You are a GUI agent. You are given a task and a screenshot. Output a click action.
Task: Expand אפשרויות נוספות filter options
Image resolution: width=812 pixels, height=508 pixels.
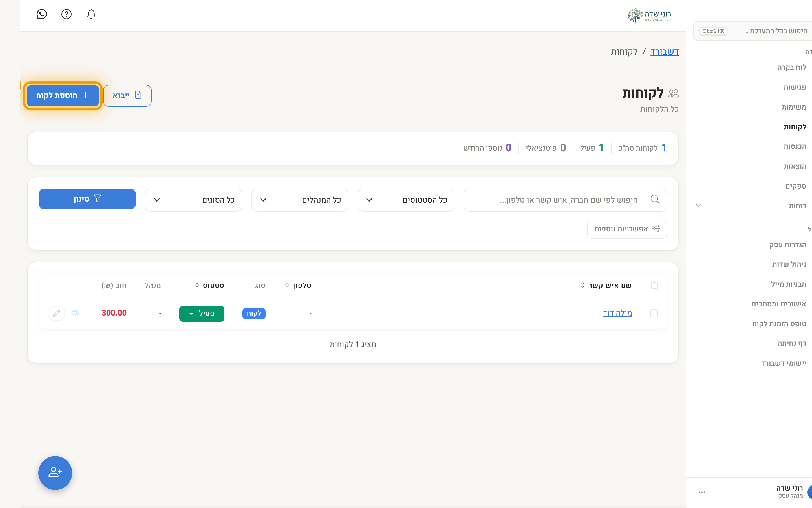pyautogui.click(x=627, y=229)
